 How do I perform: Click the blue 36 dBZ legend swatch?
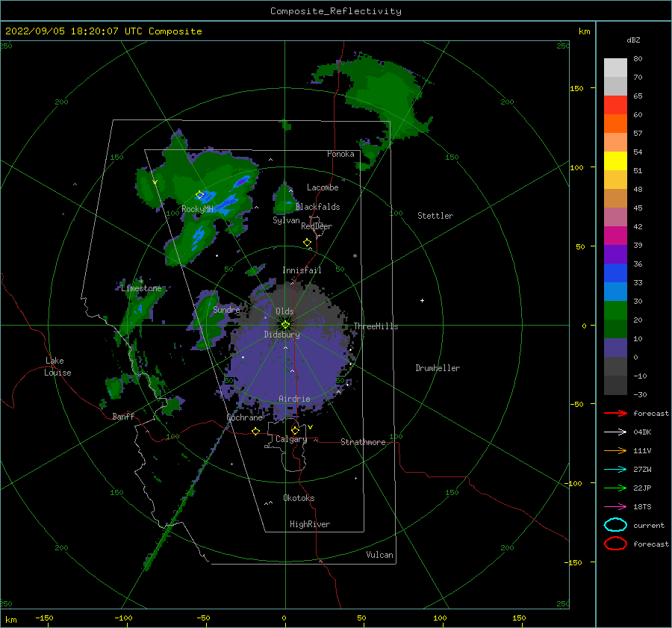[x=615, y=273]
